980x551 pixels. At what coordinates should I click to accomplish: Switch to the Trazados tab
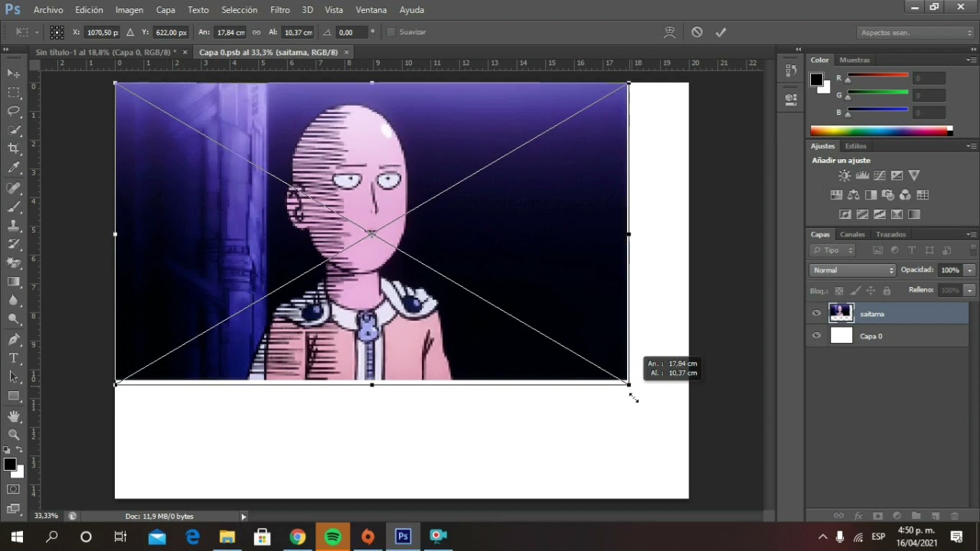[890, 234]
